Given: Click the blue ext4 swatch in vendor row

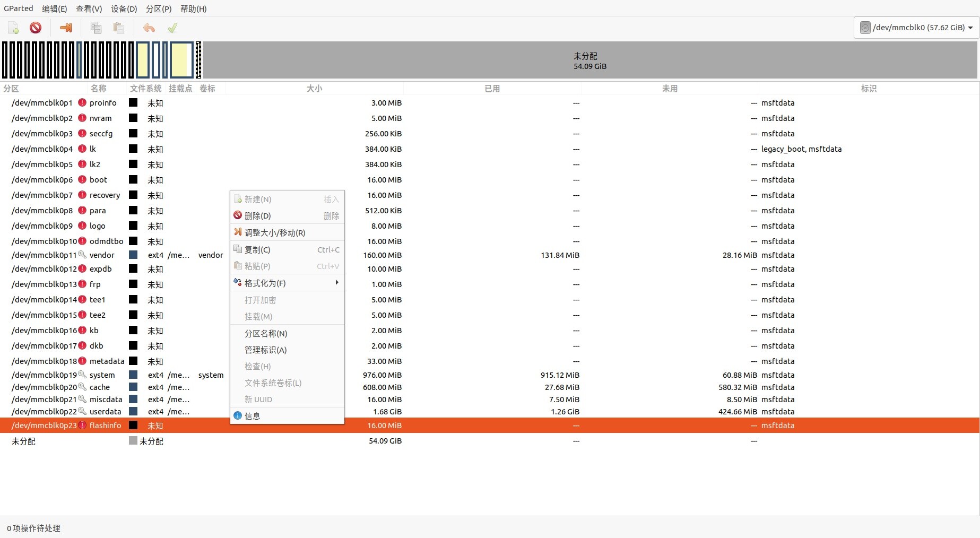Looking at the screenshot, I should 133,255.
